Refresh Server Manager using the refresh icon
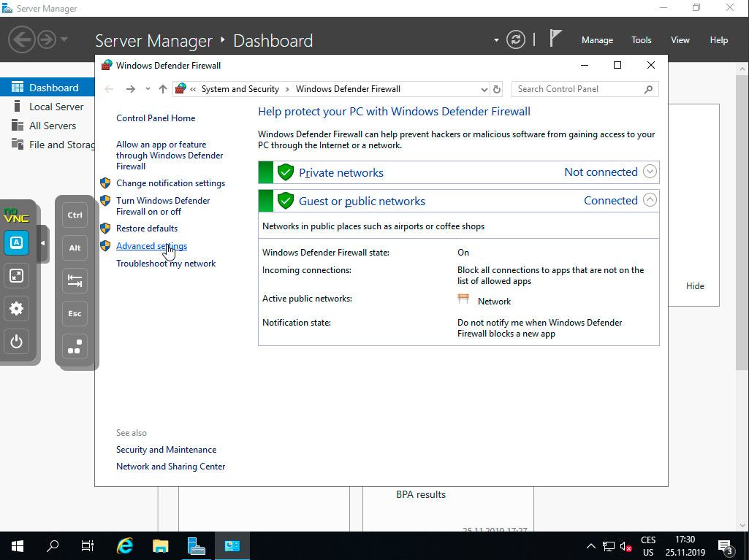This screenshot has width=749, height=560. tap(516, 40)
